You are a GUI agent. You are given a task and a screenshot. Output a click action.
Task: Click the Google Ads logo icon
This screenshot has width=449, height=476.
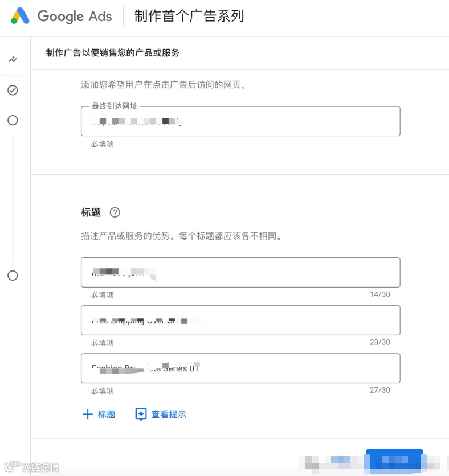click(20, 16)
